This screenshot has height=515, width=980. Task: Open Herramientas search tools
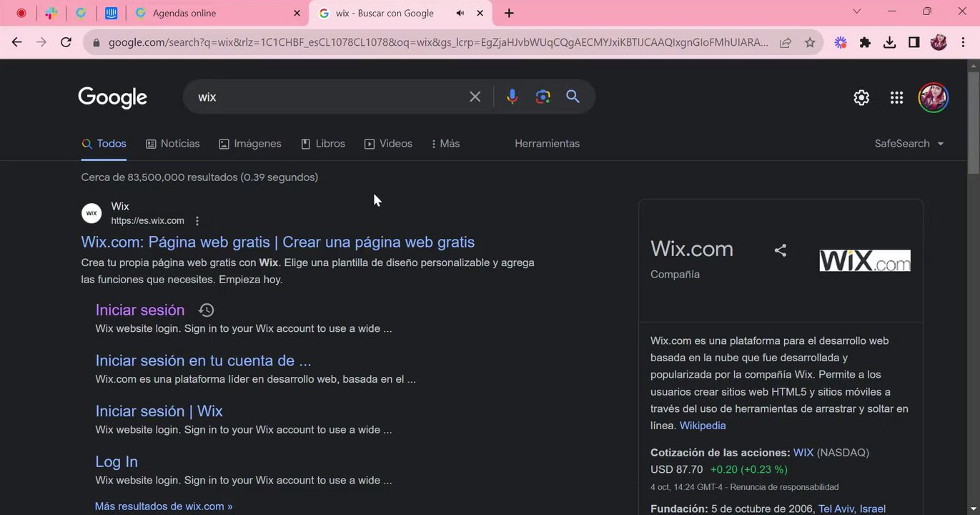click(547, 144)
